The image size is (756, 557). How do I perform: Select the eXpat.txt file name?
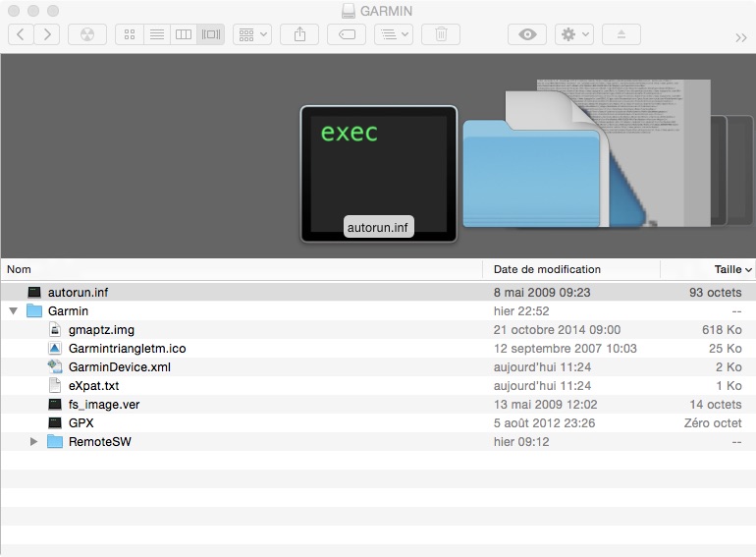[93, 386]
